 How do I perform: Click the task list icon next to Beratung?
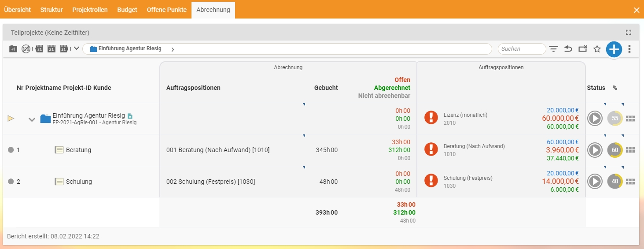59,150
